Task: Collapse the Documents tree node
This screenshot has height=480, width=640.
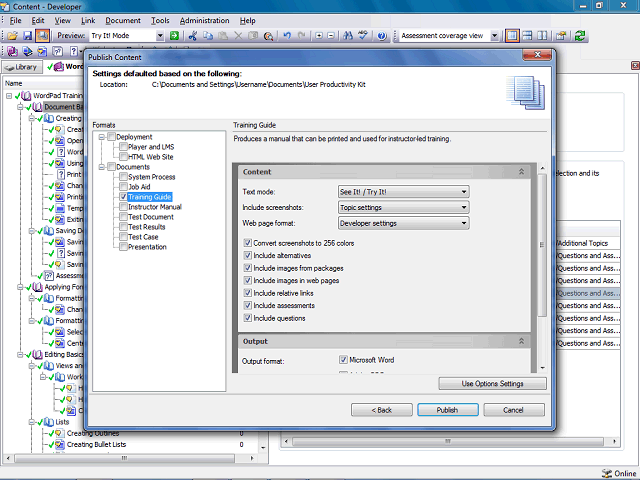Action: coord(102,167)
